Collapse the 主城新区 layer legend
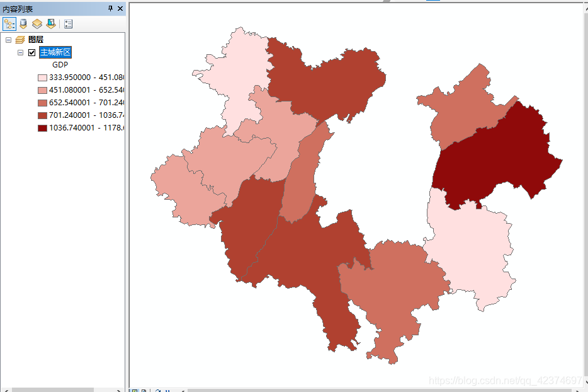Viewport: 588px width, 392px height. [20, 52]
